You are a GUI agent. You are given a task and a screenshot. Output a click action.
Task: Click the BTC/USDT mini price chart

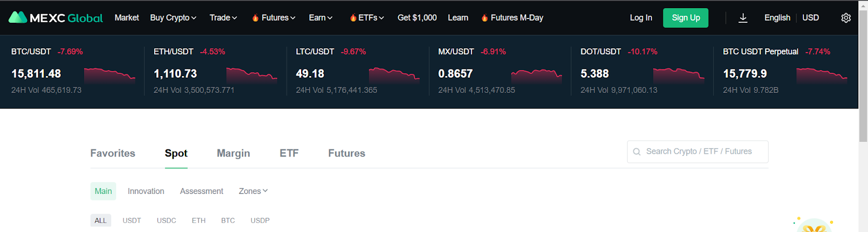tap(110, 74)
